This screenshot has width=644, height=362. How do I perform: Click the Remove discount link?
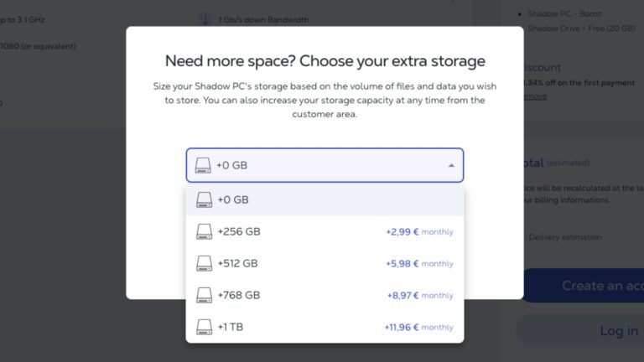tap(534, 96)
